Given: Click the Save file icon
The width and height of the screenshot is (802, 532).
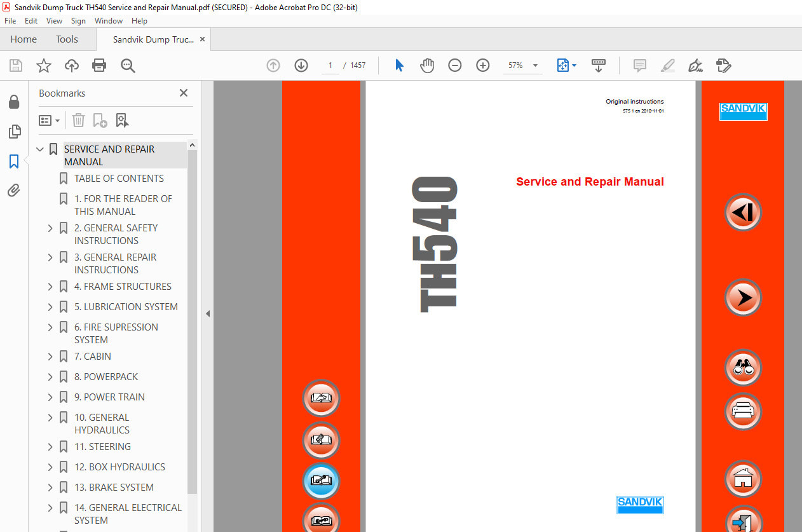Looking at the screenshot, I should coord(16,65).
